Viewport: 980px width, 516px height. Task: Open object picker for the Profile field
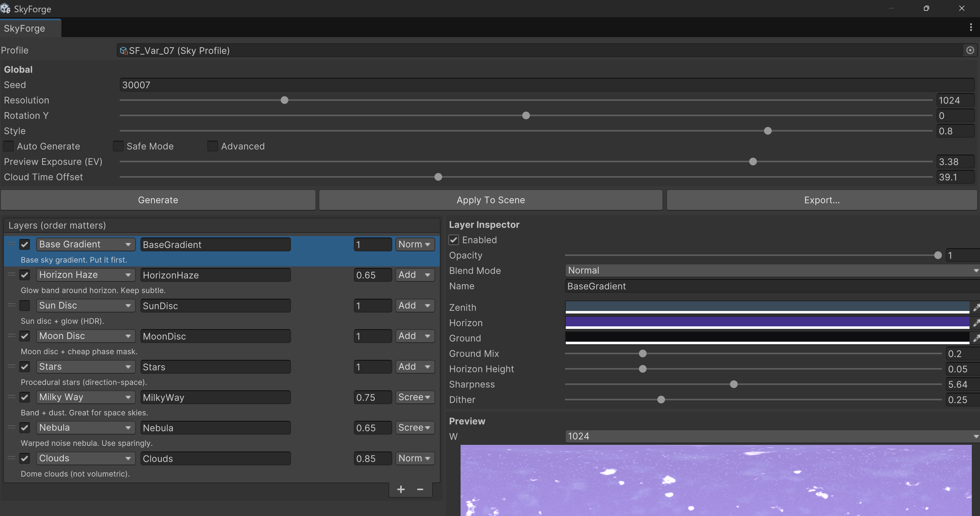970,50
